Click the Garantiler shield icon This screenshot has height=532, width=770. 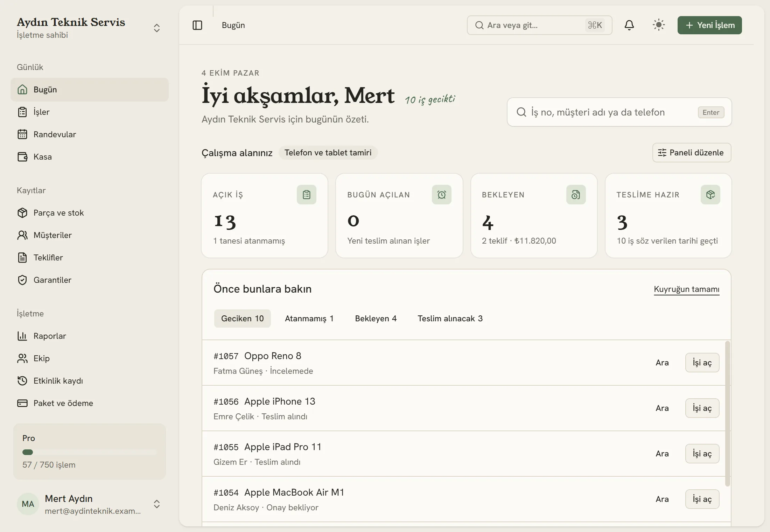click(x=22, y=280)
